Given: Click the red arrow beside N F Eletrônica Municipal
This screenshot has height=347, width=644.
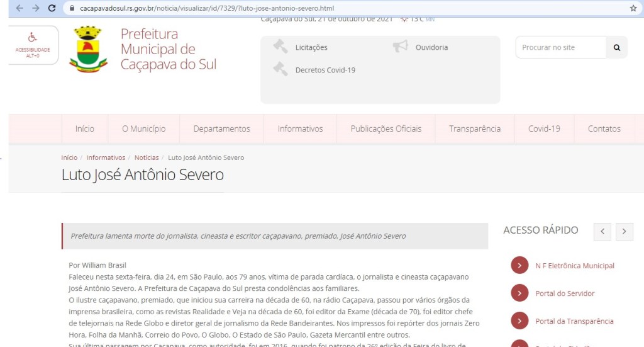Looking at the screenshot, I should tap(519, 266).
